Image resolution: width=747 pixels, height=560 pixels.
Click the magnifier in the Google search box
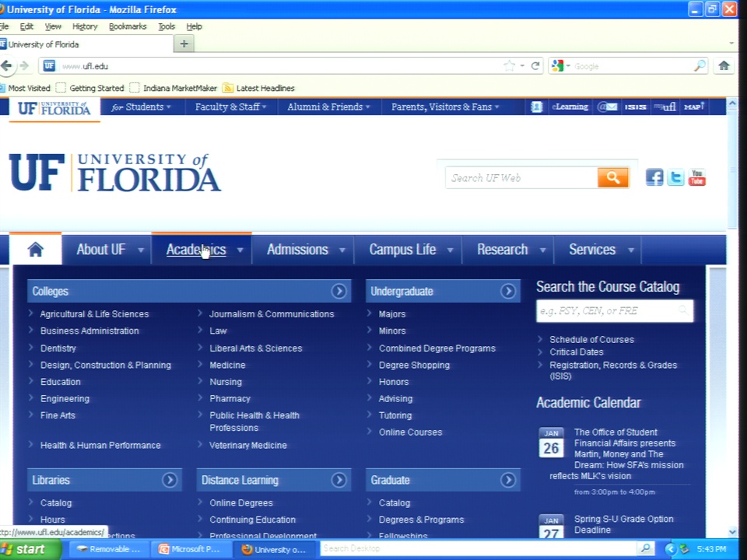click(x=700, y=65)
